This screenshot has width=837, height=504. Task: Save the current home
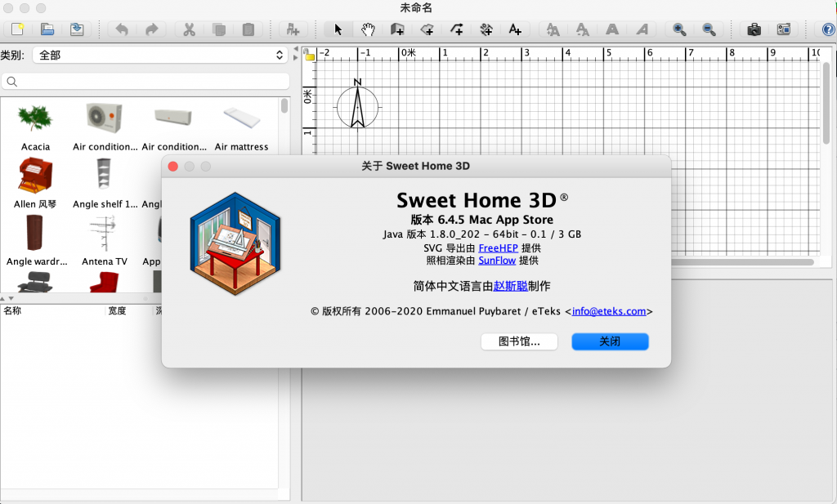(x=77, y=29)
